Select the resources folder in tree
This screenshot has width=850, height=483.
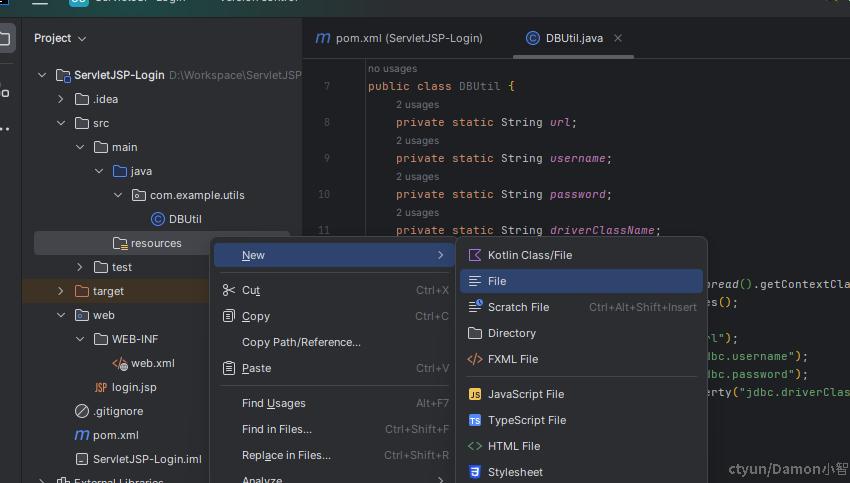click(156, 243)
